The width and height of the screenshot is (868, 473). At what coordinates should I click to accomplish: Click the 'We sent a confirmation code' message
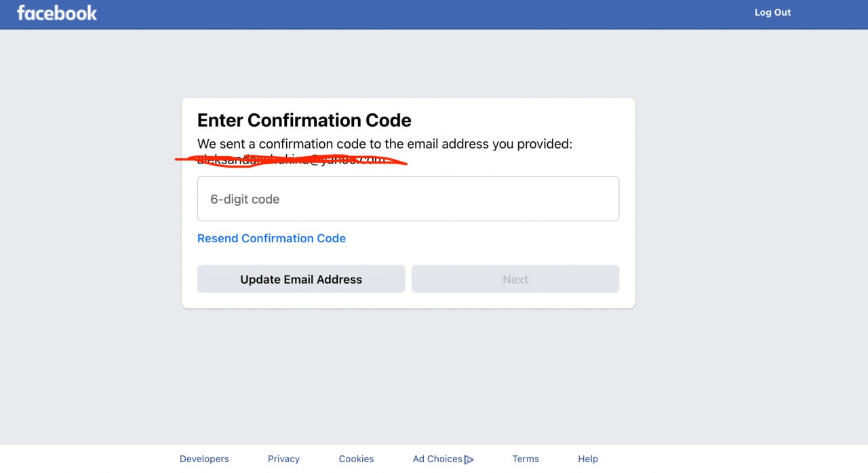(x=385, y=144)
